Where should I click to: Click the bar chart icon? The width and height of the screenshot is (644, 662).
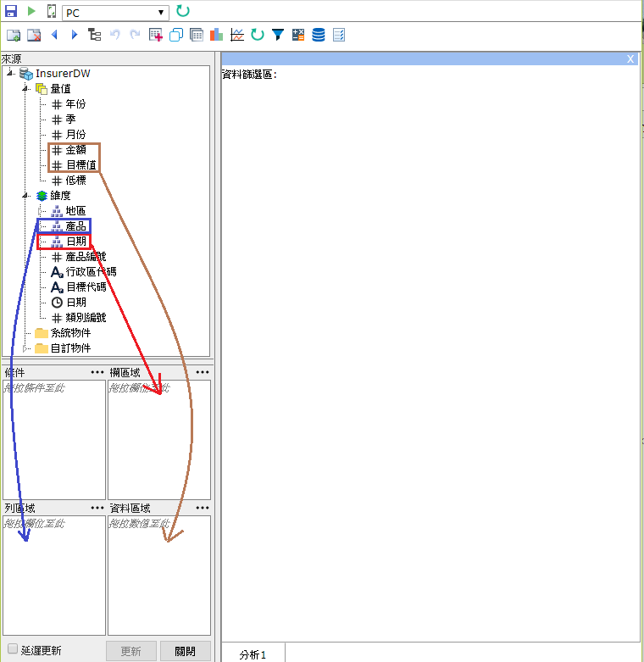[x=216, y=35]
